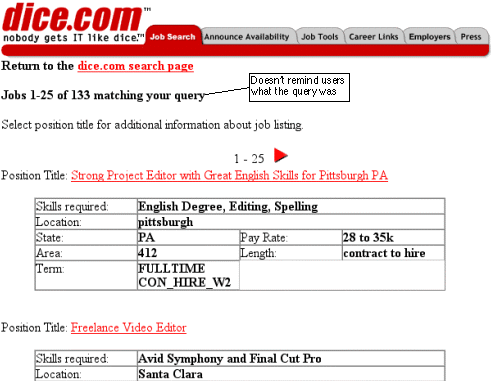Open the Job Search tab
The height and width of the screenshot is (381, 491).
point(173,37)
